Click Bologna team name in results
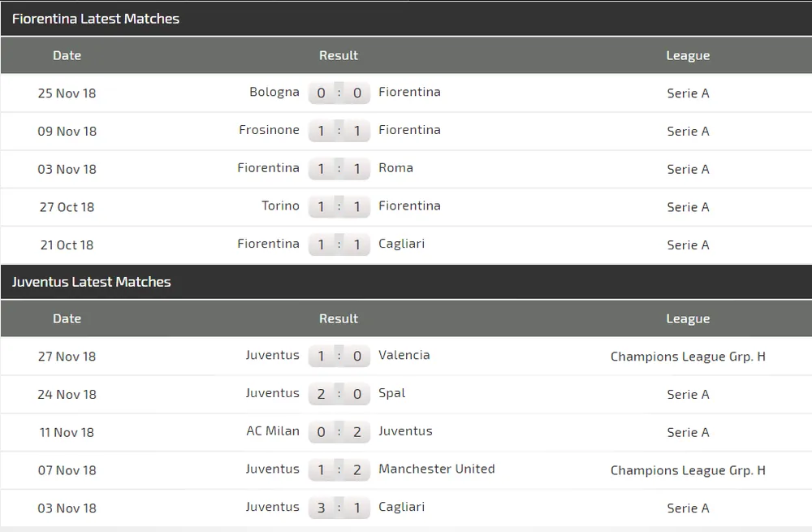The width and height of the screenshot is (812, 532). point(274,92)
